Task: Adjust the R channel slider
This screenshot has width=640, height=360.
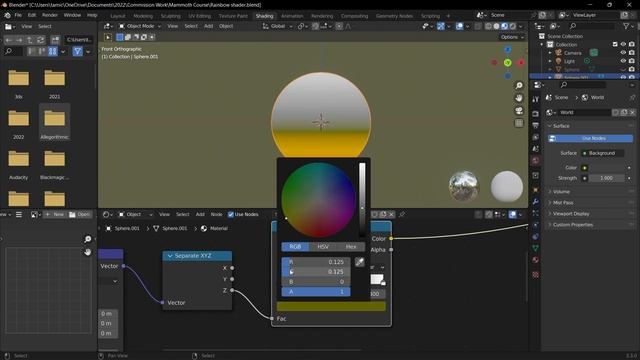Action: click(316, 262)
